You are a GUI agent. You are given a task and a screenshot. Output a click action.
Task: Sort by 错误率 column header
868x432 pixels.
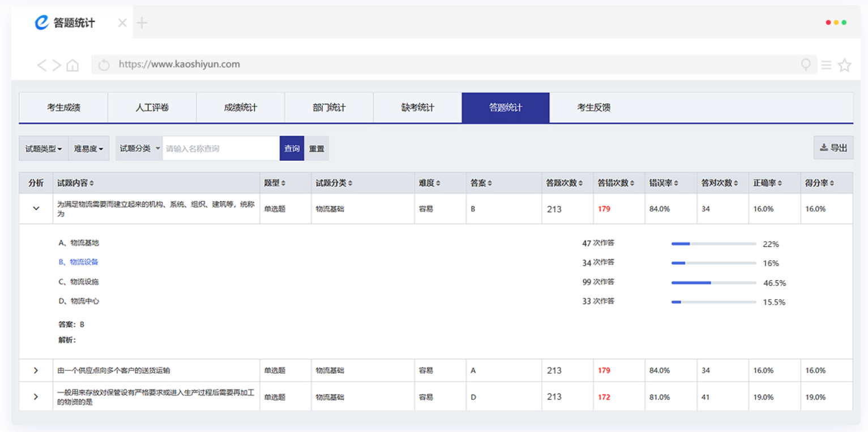pos(664,183)
